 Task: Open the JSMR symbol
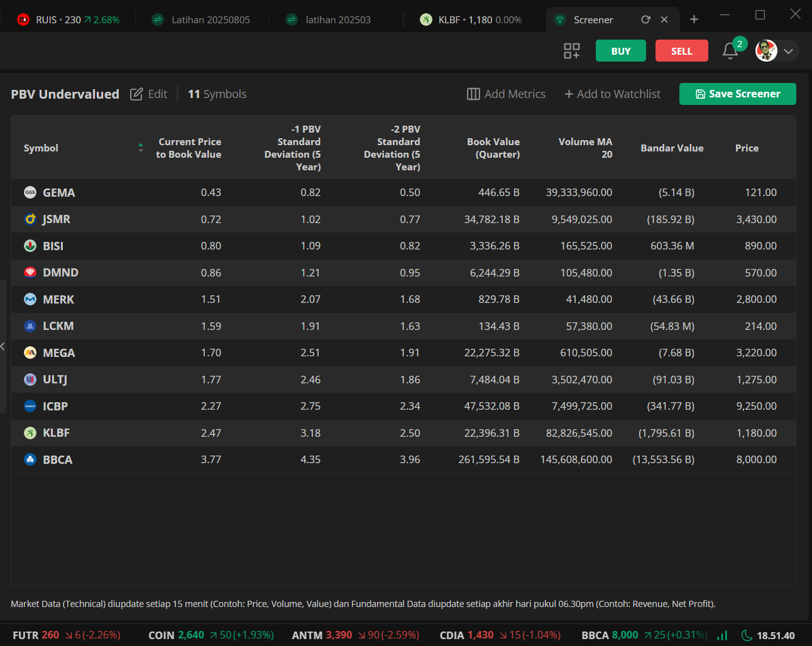pos(57,219)
